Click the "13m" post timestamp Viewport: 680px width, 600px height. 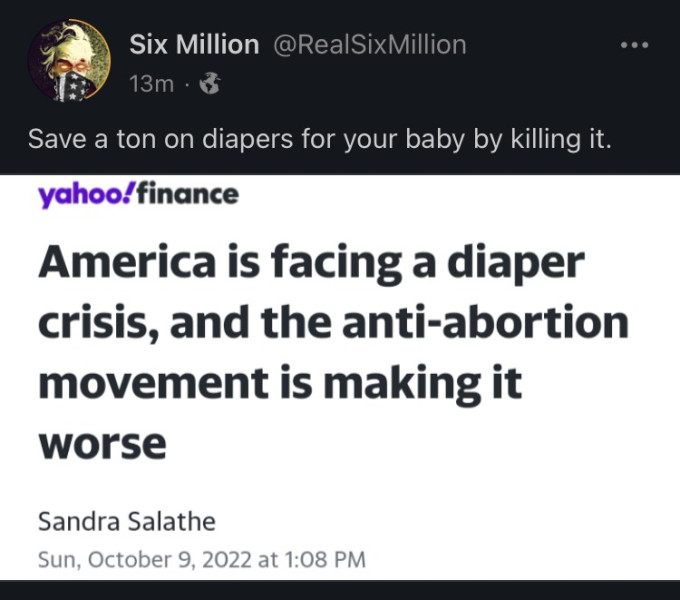click(151, 85)
